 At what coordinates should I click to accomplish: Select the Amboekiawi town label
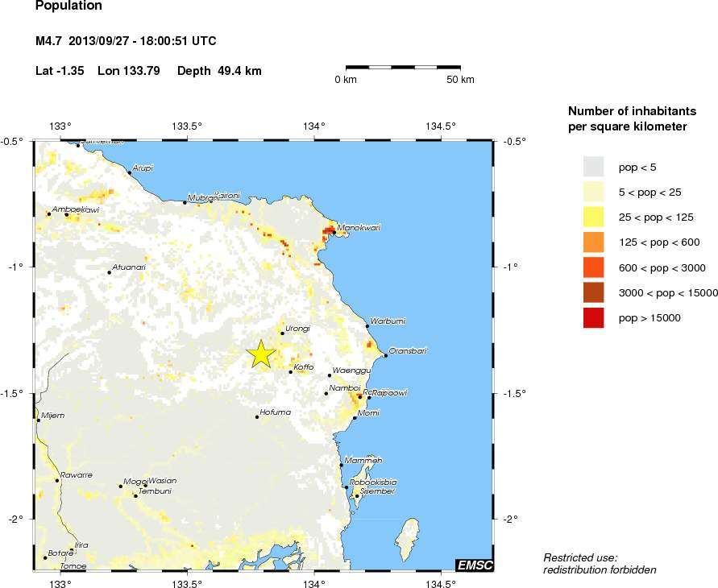(76, 209)
